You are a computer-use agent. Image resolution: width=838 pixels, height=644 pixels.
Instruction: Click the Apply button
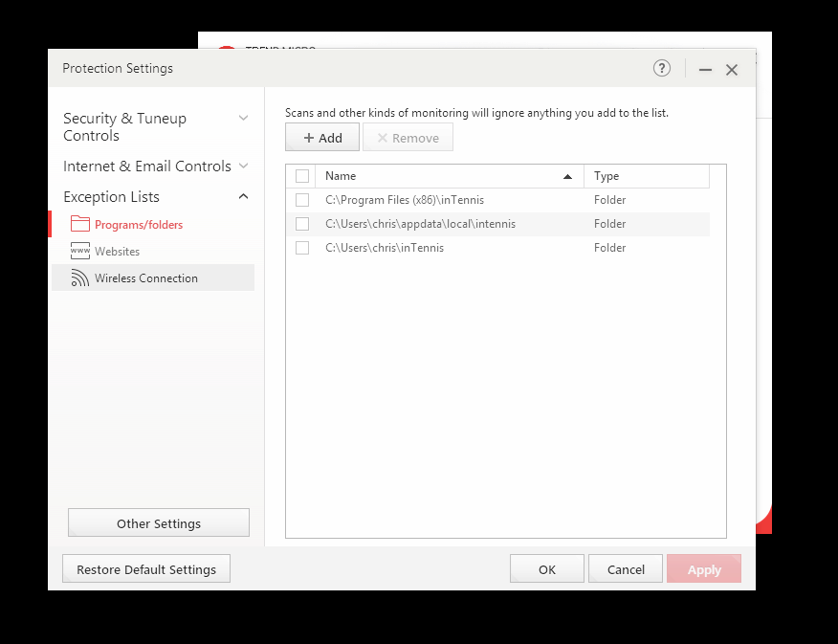[704, 569]
